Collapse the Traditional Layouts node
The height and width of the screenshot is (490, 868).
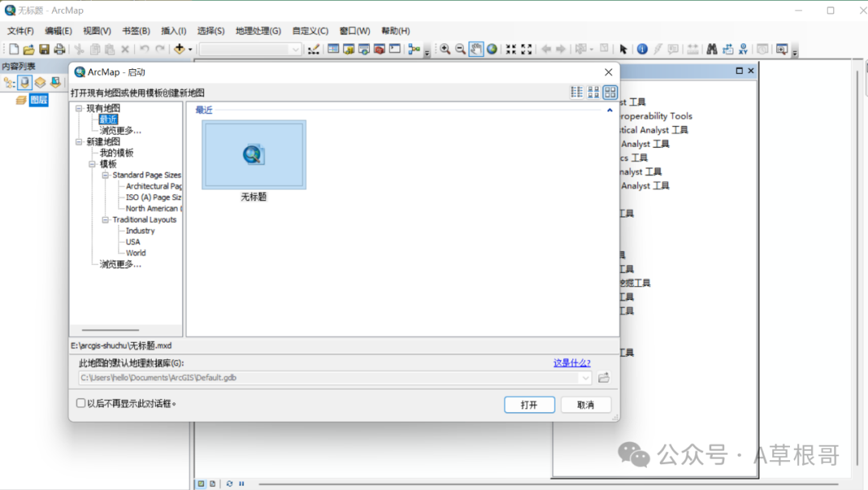click(105, 220)
